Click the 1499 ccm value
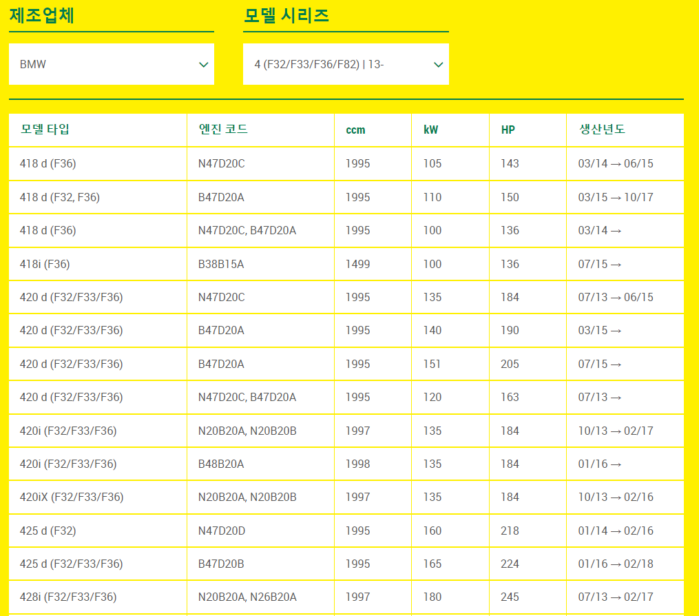 (x=358, y=264)
